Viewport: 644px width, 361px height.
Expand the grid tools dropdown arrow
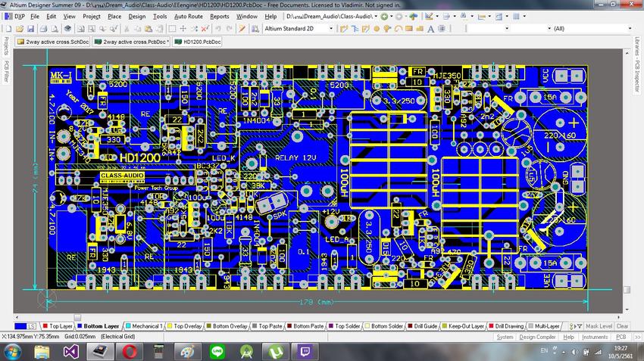[x=524, y=17]
